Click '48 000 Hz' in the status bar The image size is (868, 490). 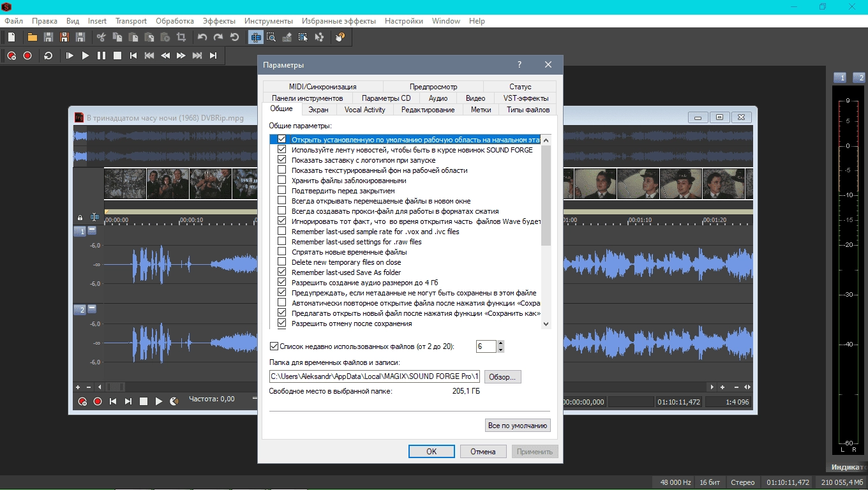pos(676,482)
